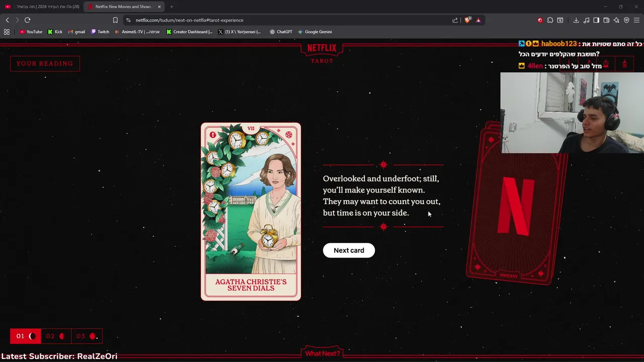The height and width of the screenshot is (362, 644).
Task: Click 'Latest Subscriber: RealZeOri' text
Action: (x=59, y=356)
